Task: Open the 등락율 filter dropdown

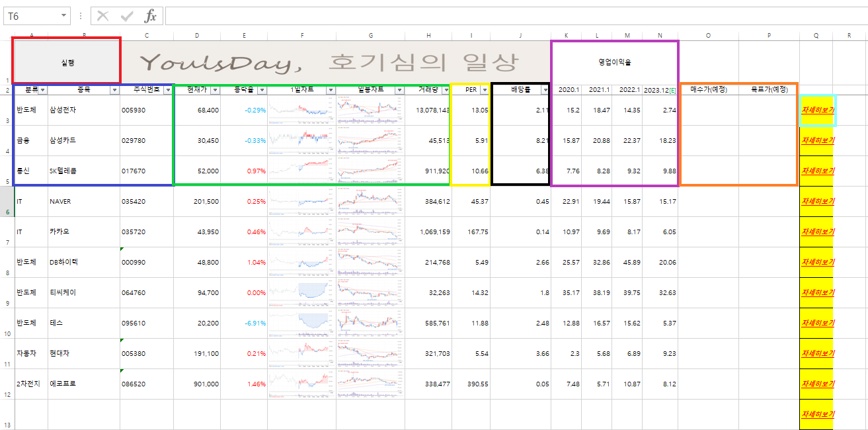Action: click(x=262, y=90)
